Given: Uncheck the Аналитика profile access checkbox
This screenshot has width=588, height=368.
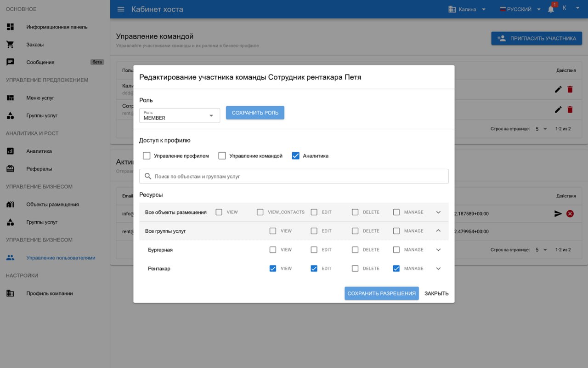Looking at the screenshot, I should click(295, 156).
